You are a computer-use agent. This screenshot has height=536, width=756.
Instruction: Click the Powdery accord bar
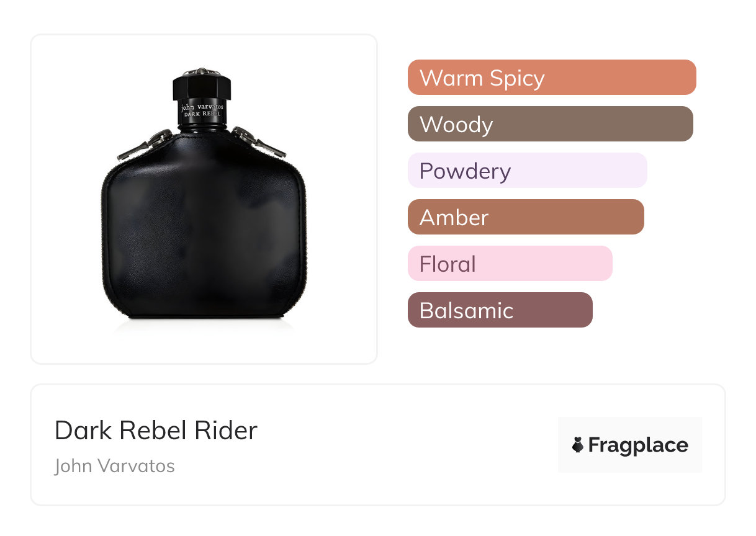527,171
